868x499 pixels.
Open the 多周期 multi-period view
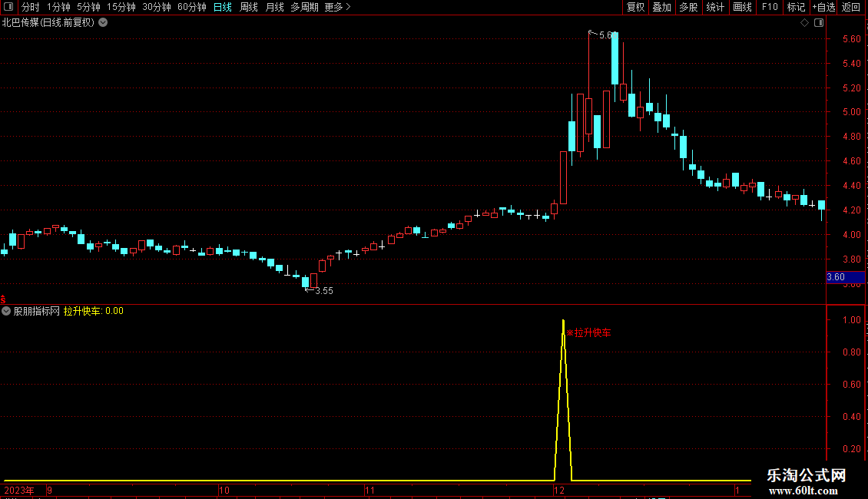(304, 7)
